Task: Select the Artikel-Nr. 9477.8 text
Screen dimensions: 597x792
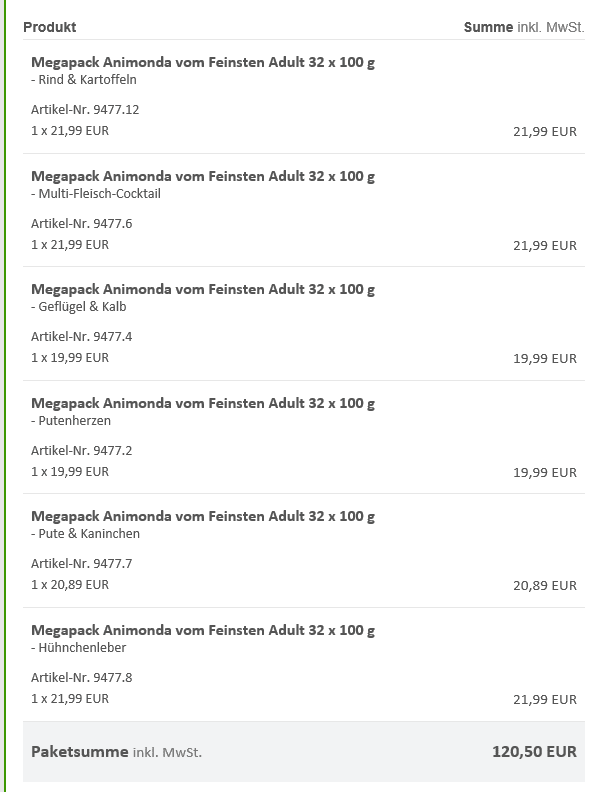Action: (81, 678)
